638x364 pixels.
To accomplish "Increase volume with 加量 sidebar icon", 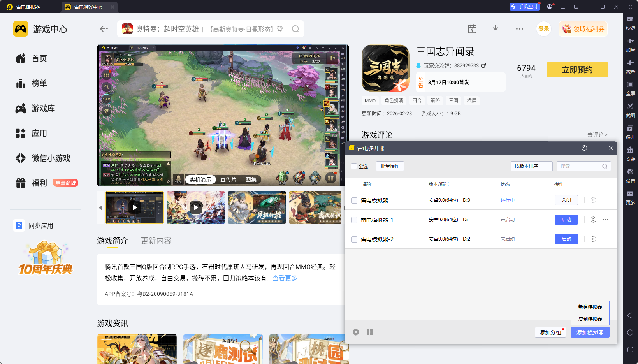I will pyautogui.click(x=630, y=45).
